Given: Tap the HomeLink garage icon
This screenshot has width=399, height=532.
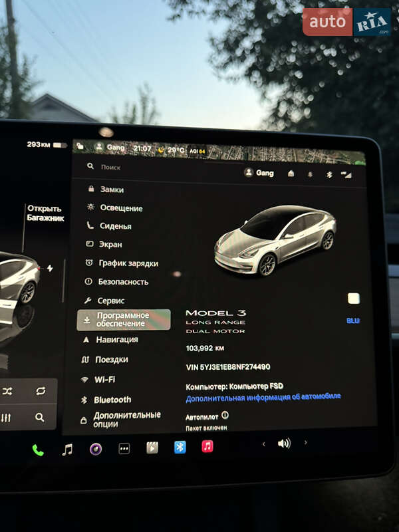Looking at the screenshot, I should [x=291, y=174].
